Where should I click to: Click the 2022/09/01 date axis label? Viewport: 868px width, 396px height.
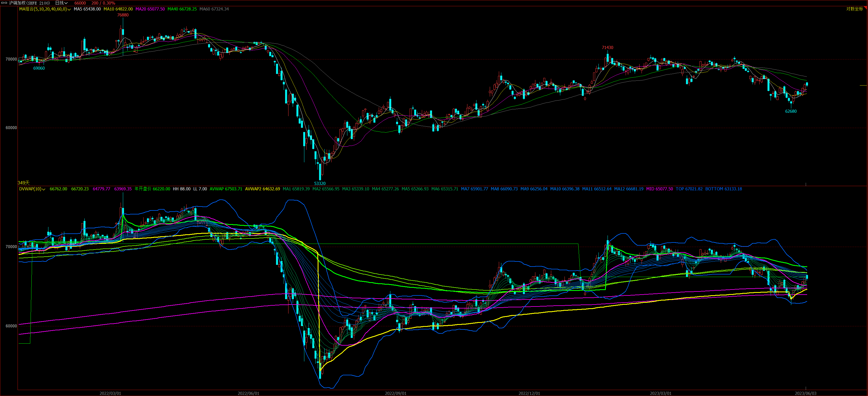395,393
